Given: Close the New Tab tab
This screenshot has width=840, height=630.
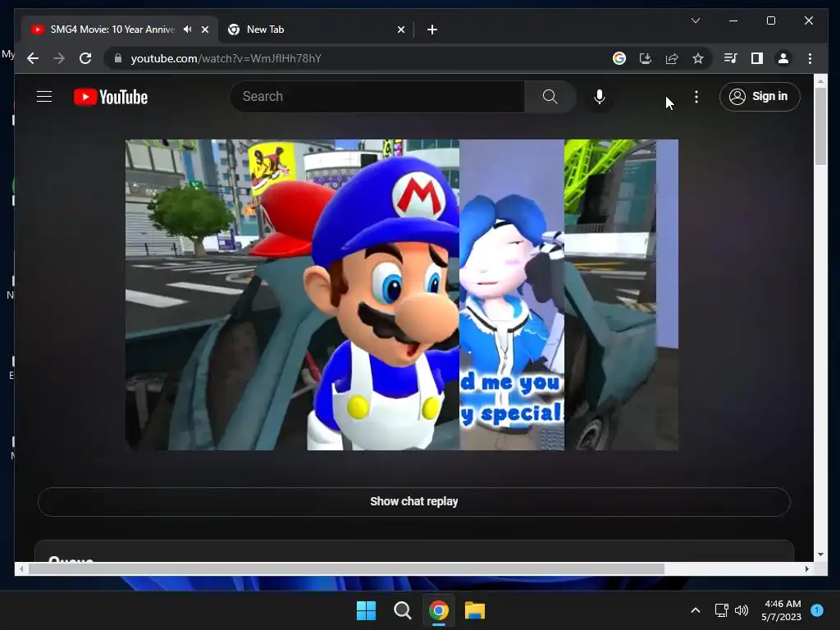Looking at the screenshot, I should [400, 30].
